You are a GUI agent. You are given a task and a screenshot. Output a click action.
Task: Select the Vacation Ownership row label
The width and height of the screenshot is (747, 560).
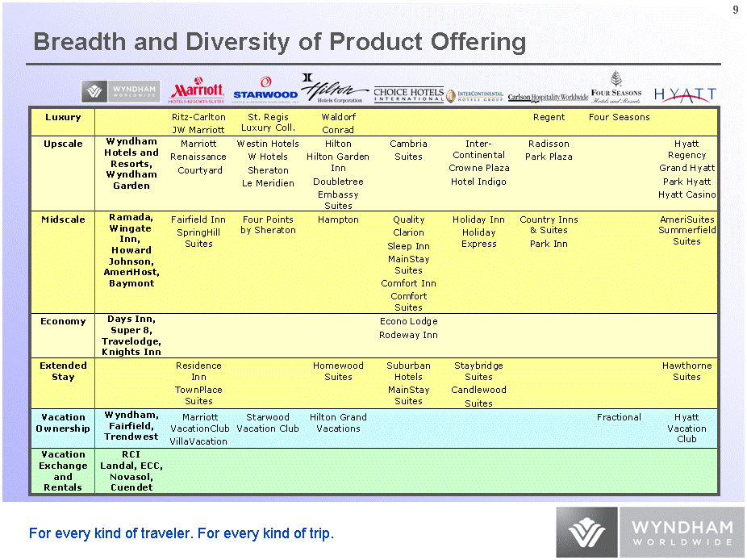pyautogui.click(x=63, y=423)
